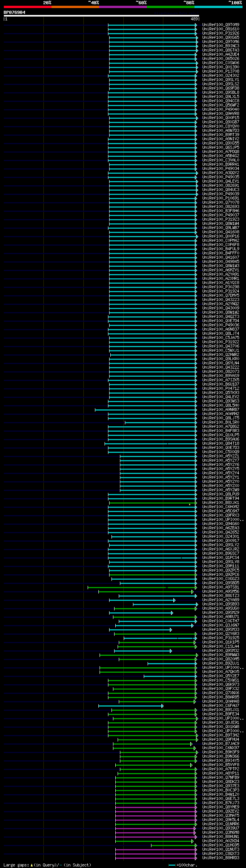Viewport: 246px width, 868px height.
Task: Open hit UniRef100_P49034
Action: point(221,169)
